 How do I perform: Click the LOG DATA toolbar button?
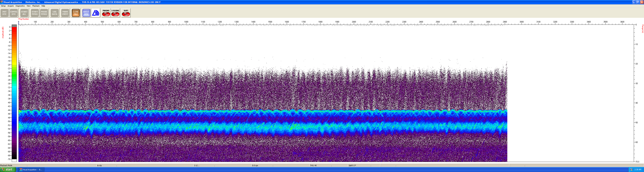[55, 13]
